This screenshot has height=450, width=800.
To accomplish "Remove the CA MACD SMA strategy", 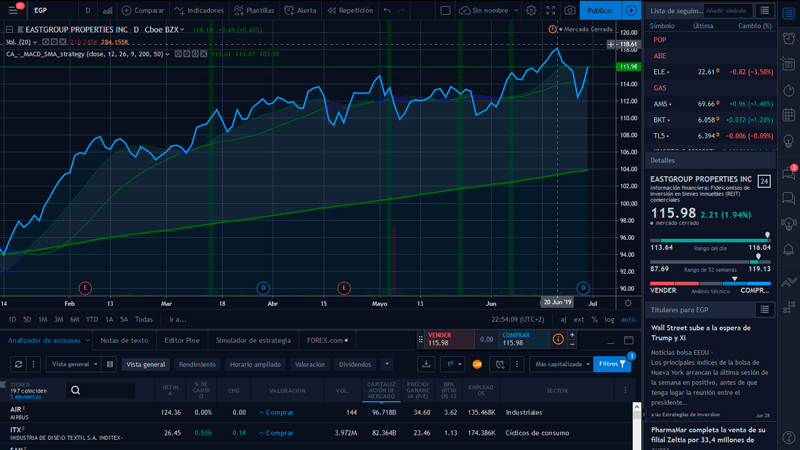I will [x=204, y=54].
